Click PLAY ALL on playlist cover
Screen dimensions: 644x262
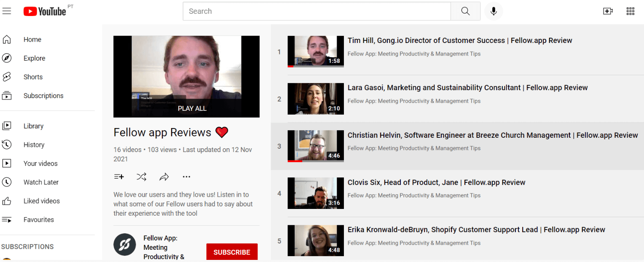[x=192, y=108]
